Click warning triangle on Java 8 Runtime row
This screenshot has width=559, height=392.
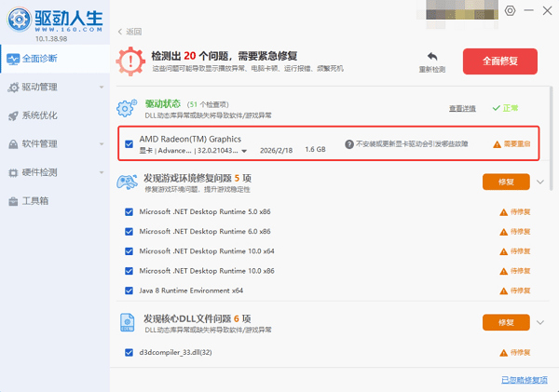pyautogui.click(x=503, y=291)
